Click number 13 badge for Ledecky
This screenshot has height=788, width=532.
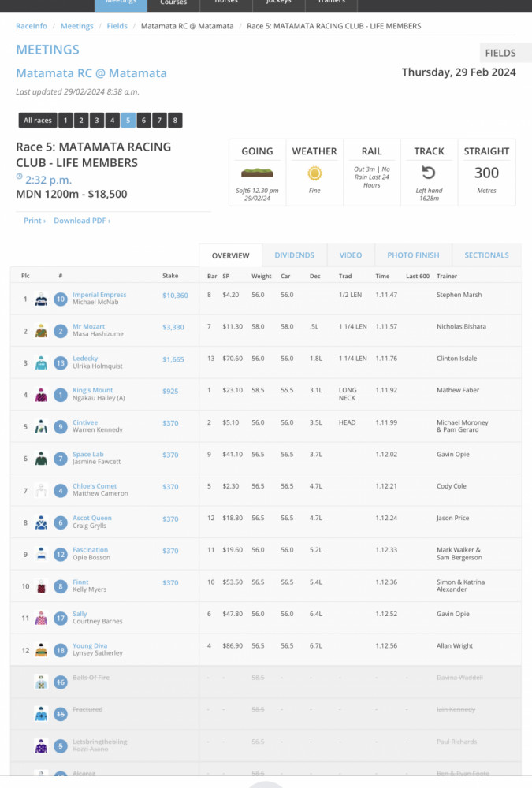click(x=61, y=362)
